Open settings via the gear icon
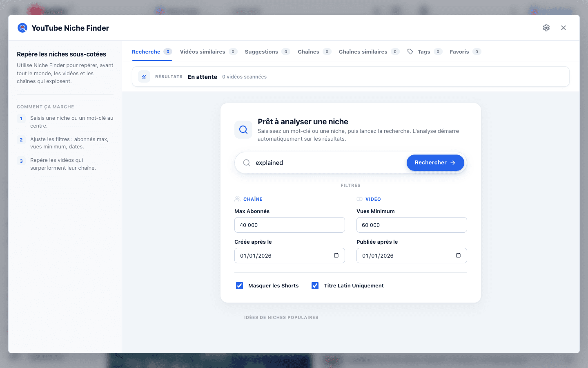Image resolution: width=588 pixels, height=368 pixels. click(546, 28)
